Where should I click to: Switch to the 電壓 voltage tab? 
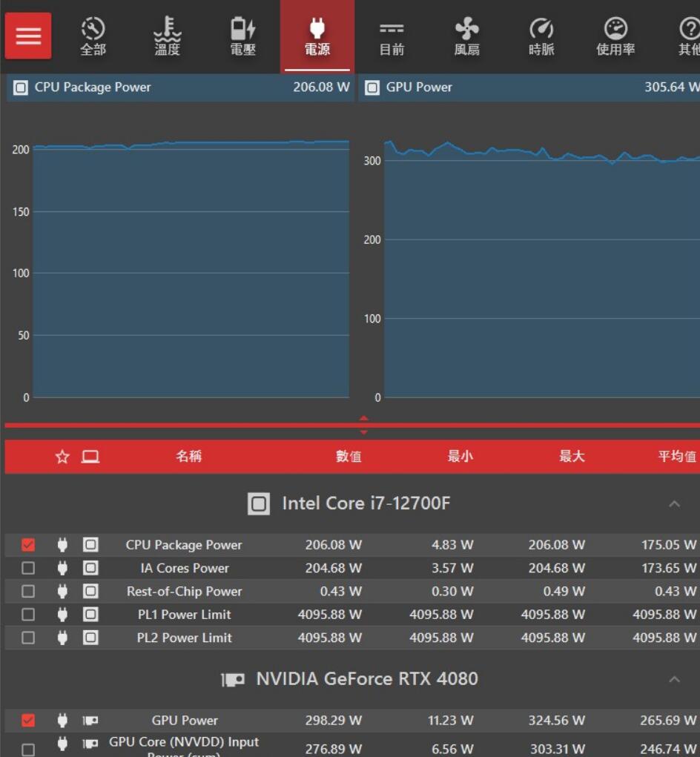coord(242,36)
